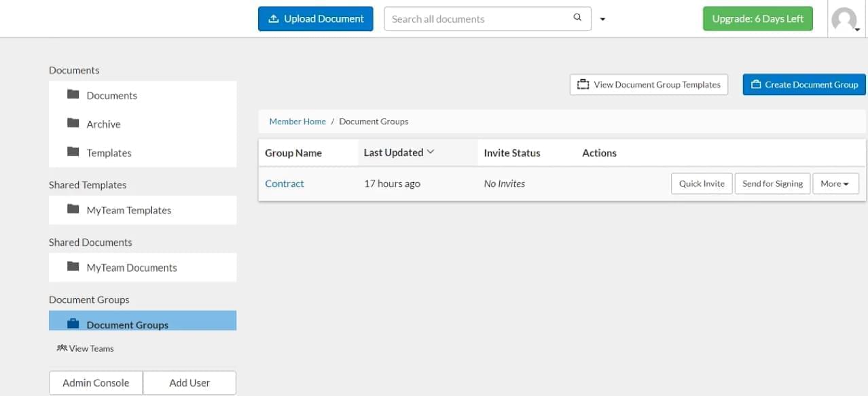This screenshot has width=868, height=396.
Task: Click the MyTeam Documents folder icon
Action: (x=73, y=266)
